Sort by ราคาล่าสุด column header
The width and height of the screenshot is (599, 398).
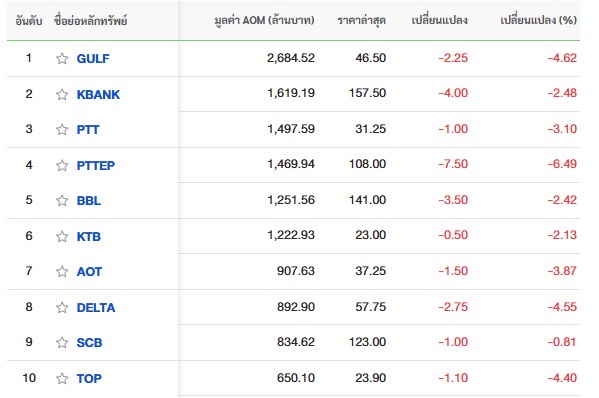[x=361, y=20]
